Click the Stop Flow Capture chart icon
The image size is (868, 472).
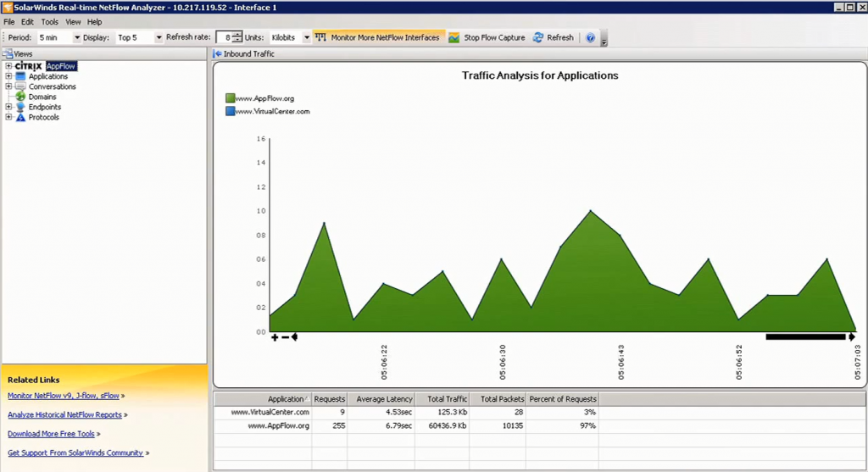(x=454, y=37)
